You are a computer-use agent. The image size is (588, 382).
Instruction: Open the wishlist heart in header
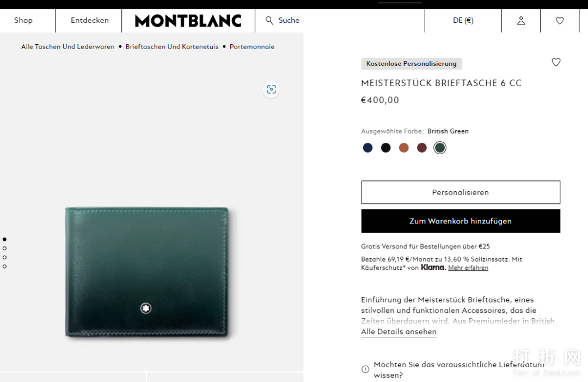tap(560, 21)
